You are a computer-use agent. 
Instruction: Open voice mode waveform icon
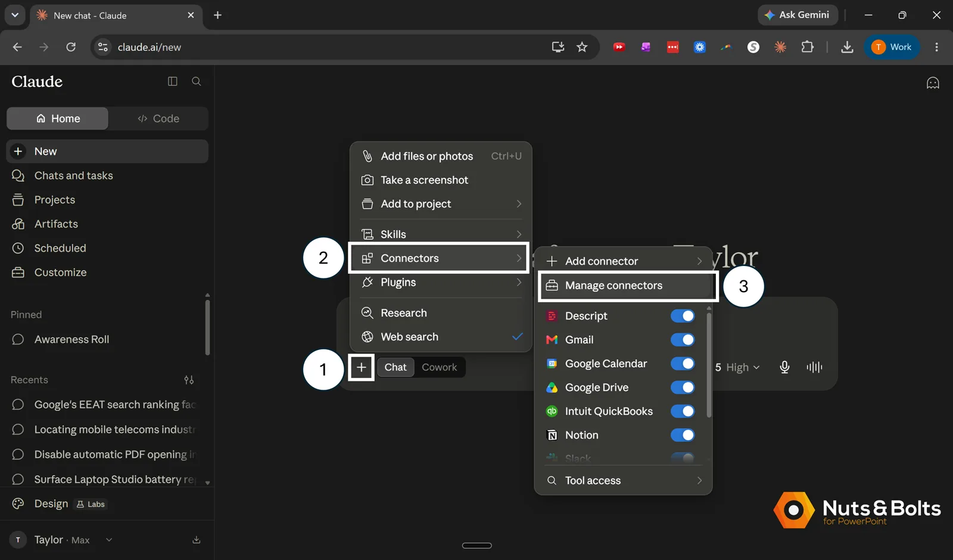(814, 367)
